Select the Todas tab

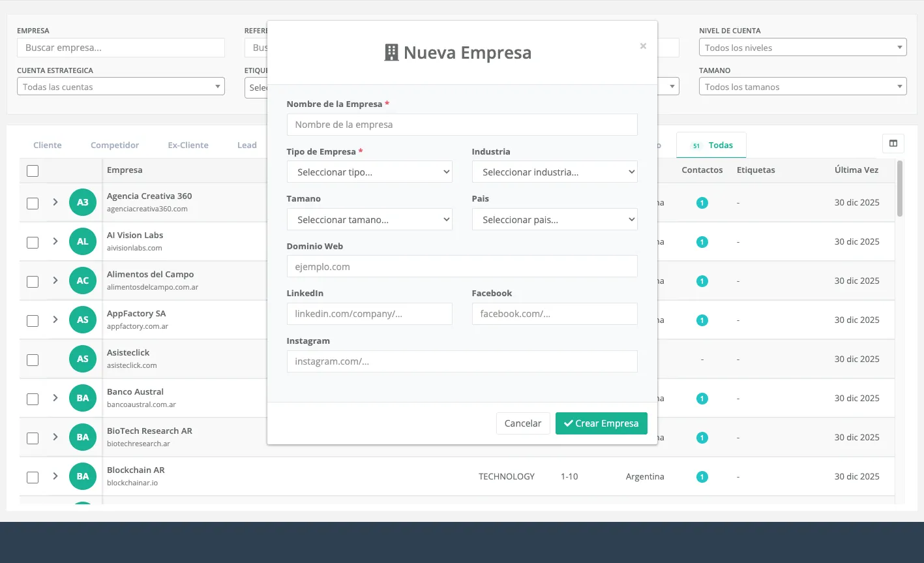point(711,145)
